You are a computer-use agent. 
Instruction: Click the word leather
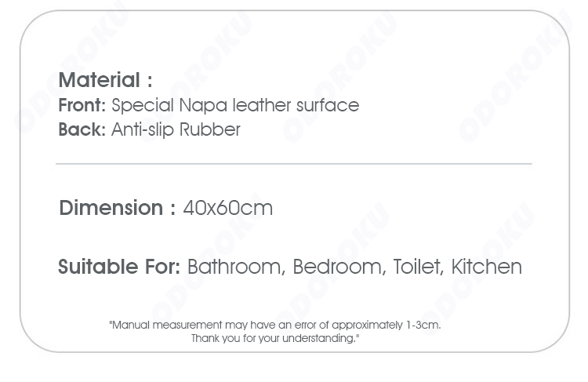point(261,105)
